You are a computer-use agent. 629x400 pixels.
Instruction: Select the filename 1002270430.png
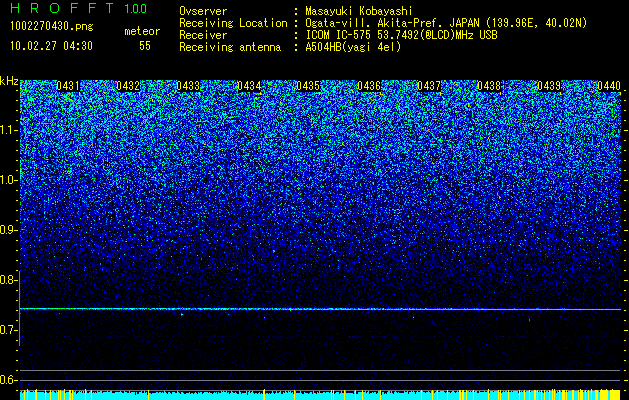pyautogui.click(x=52, y=27)
